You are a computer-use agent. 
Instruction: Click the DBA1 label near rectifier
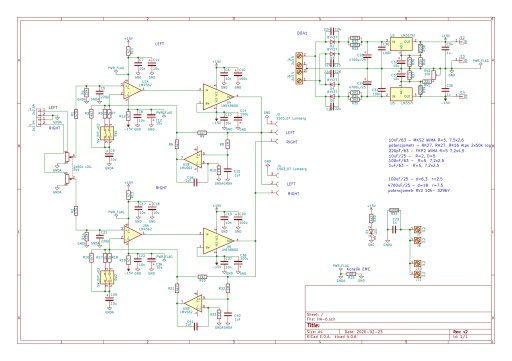click(x=302, y=33)
